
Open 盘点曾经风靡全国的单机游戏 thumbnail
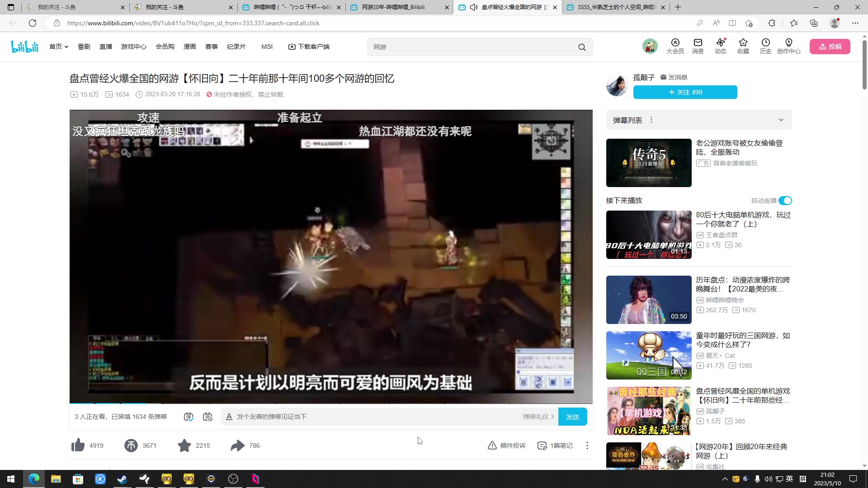[x=649, y=411]
